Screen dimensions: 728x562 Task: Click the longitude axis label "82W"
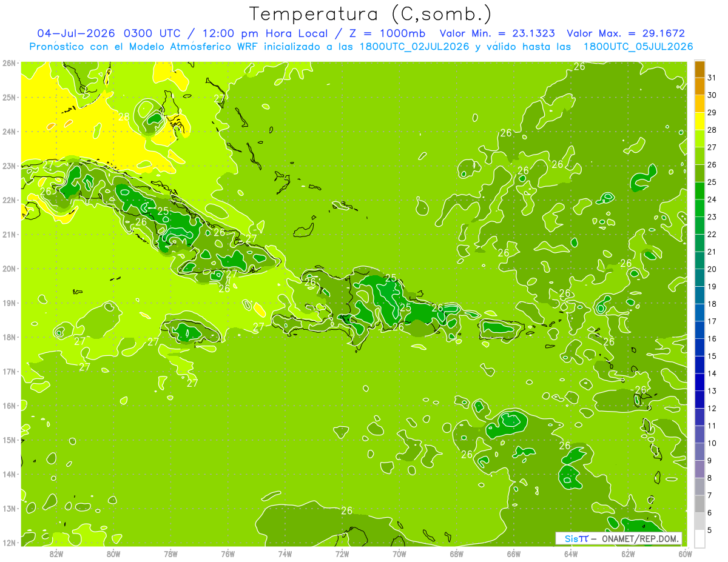56,553
